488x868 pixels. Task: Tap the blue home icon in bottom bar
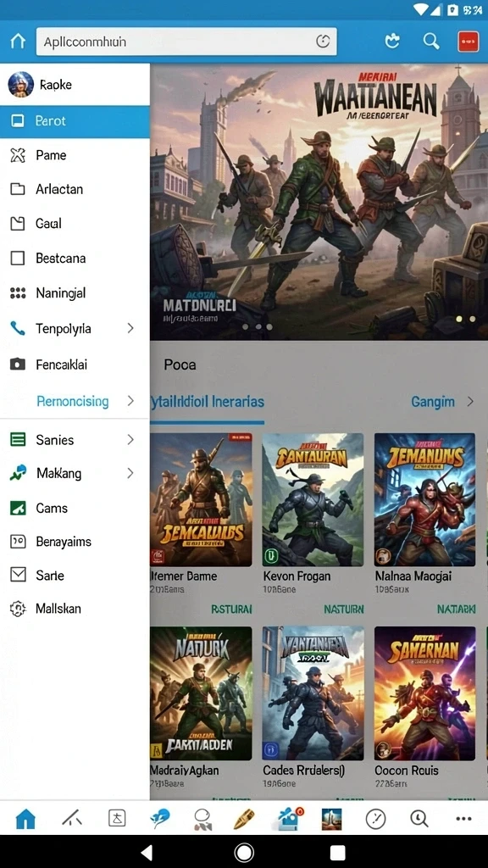tap(25, 818)
